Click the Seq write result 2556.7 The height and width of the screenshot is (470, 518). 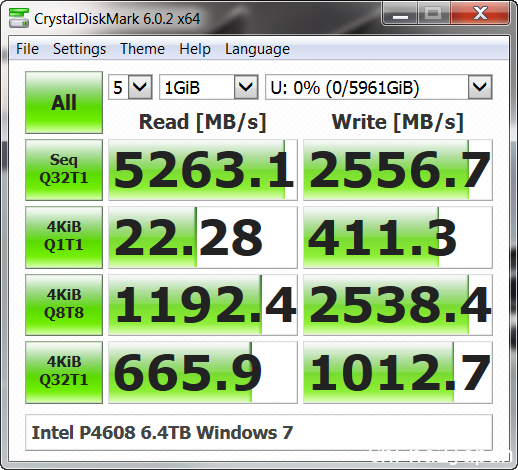tap(398, 170)
